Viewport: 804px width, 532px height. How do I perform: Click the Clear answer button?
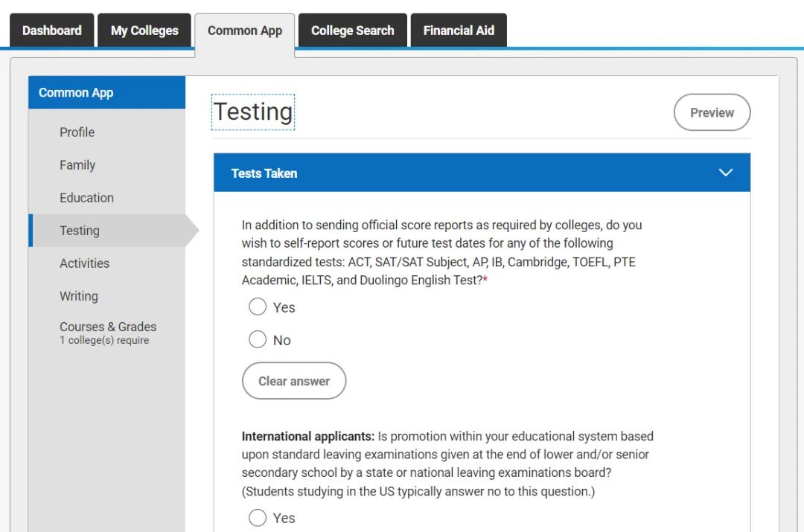294,381
